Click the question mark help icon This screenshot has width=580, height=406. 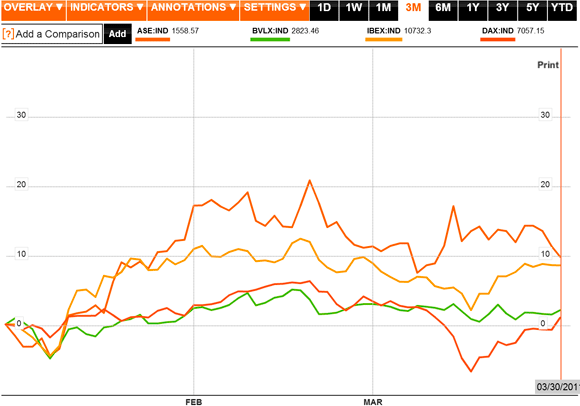click(x=8, y=34)
